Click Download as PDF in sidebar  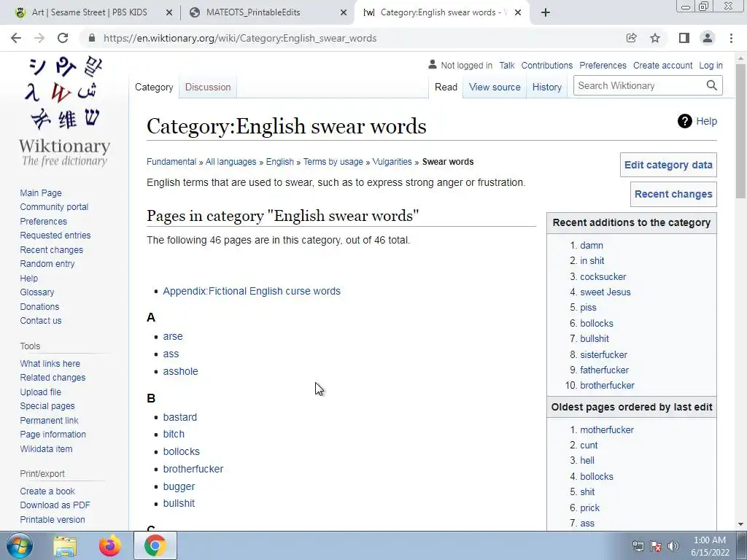[x=55, y=505]
